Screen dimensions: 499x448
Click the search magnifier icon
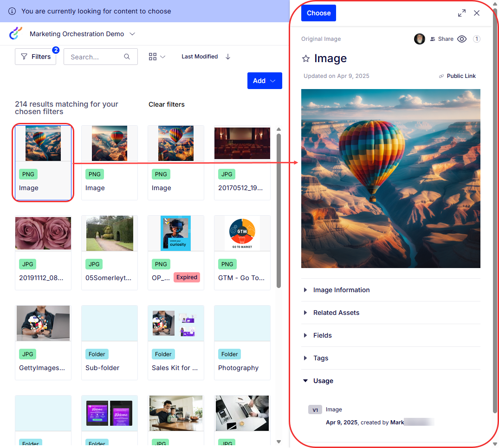pyautogui.click(x=127, y=57)
